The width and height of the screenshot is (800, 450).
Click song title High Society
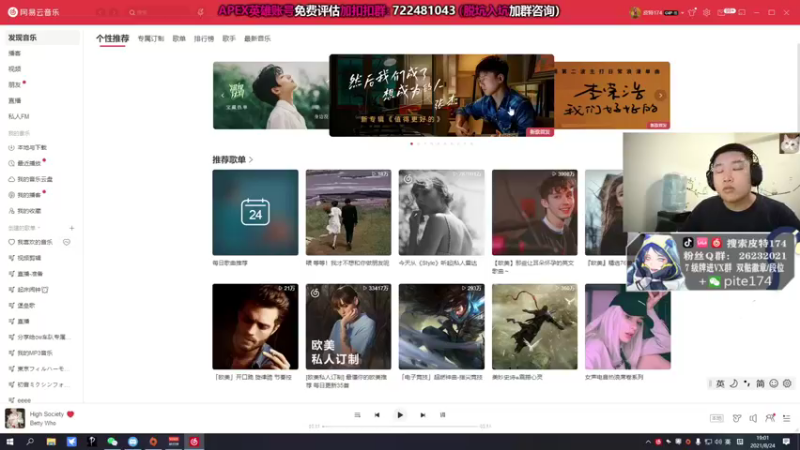[47, 414]
